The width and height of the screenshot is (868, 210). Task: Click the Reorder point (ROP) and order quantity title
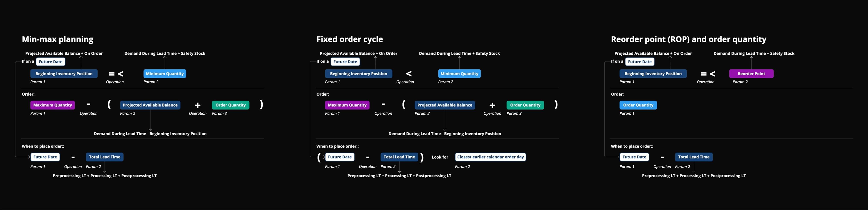(689, 39)
